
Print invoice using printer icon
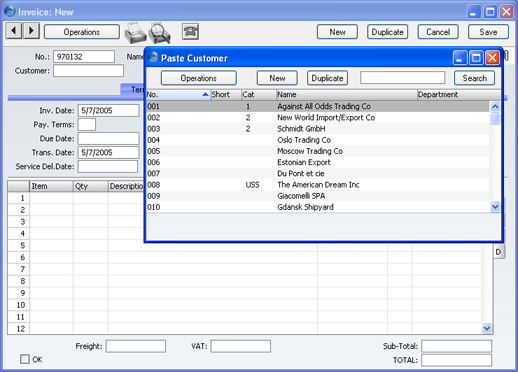click(135, 33)
